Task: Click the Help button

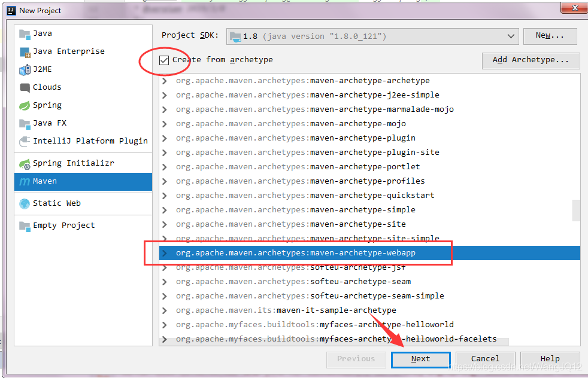Action: pos(550,359)
